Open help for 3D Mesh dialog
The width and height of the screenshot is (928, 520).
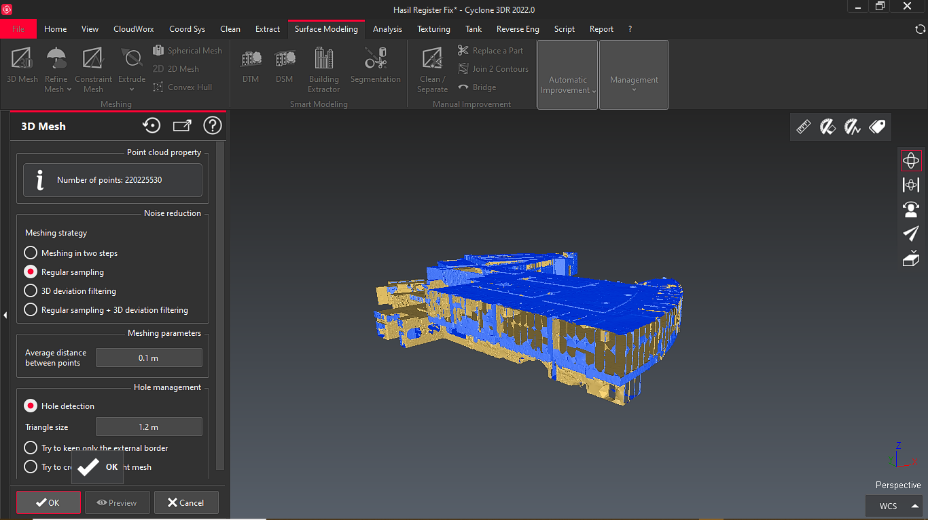coord(212,125)
